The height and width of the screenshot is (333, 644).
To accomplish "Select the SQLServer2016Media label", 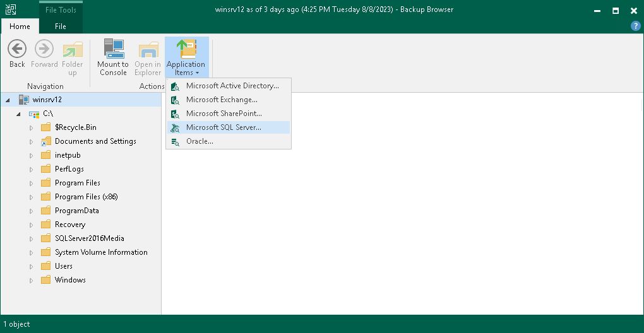I will click(x=90, y=238).
